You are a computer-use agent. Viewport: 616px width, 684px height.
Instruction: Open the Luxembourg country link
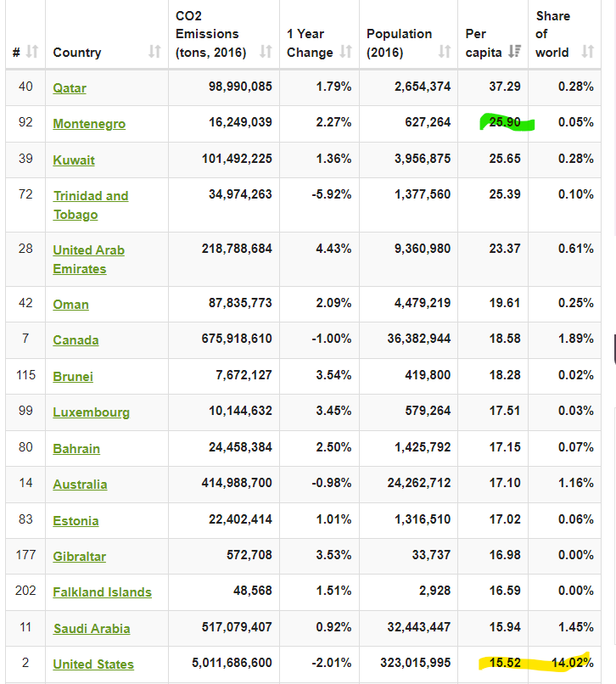[x=91, y=412]
